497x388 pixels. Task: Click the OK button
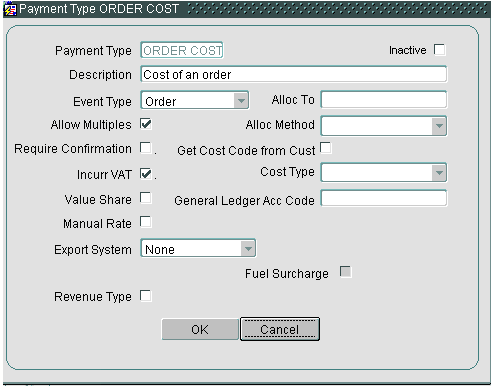tap(200, 329)
